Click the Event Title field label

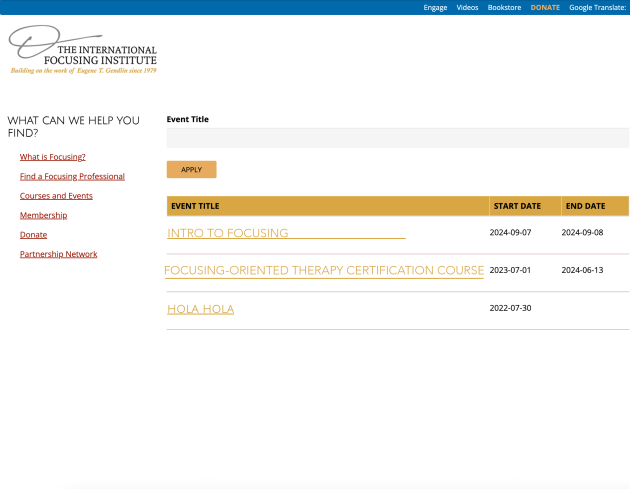tap(188, 119)
